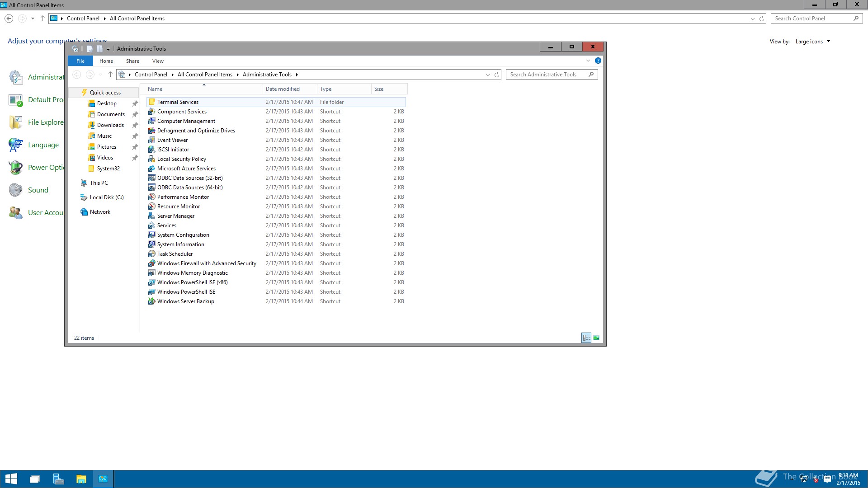Open Customize Quick Access Toolbar dropdown
Screen dimensions: 868x488
coord(108,49)
